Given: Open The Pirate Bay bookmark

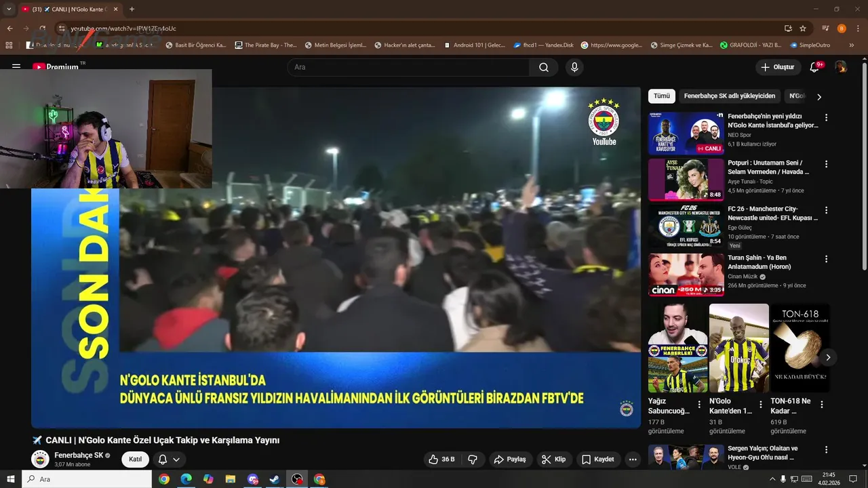Looking at the screenshot, I should point(266,45).
